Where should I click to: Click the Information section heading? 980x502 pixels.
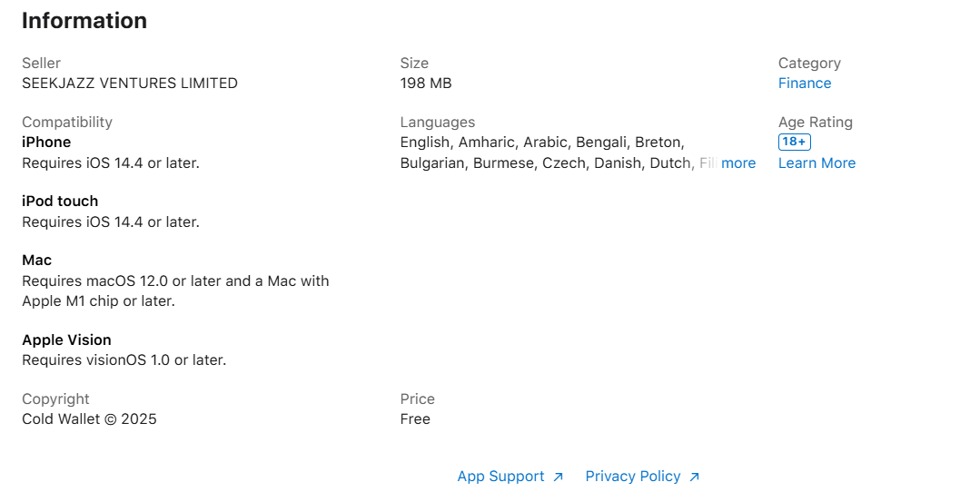point(84,21)
